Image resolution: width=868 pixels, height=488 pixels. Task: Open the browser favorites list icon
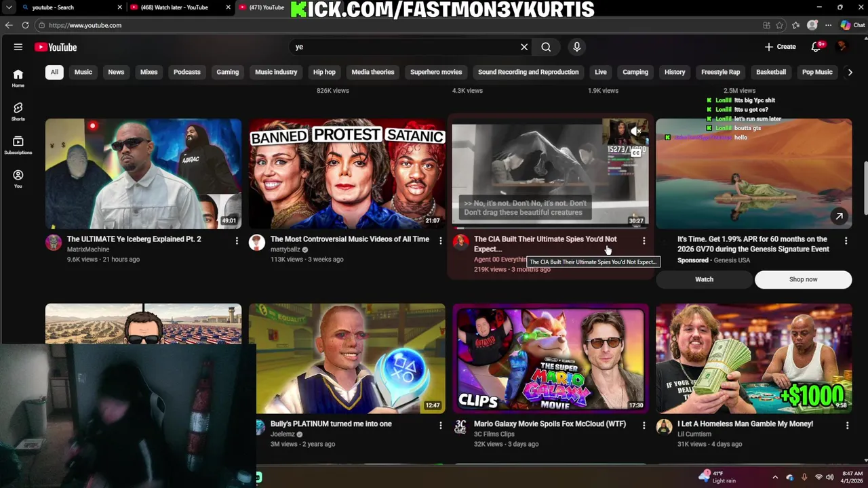(796, 25)
